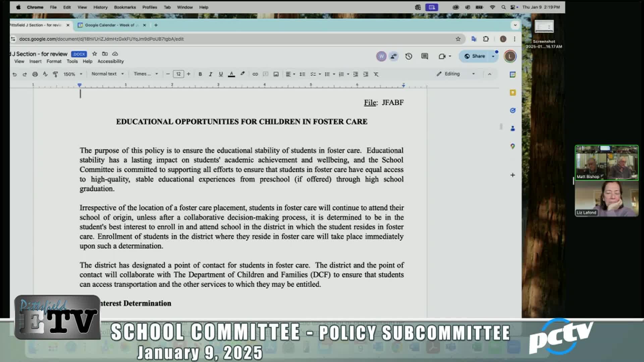Viewport: 644px width, 362px height.
Task: Add a comment from toolbar icon
Action: click(266, 74)
